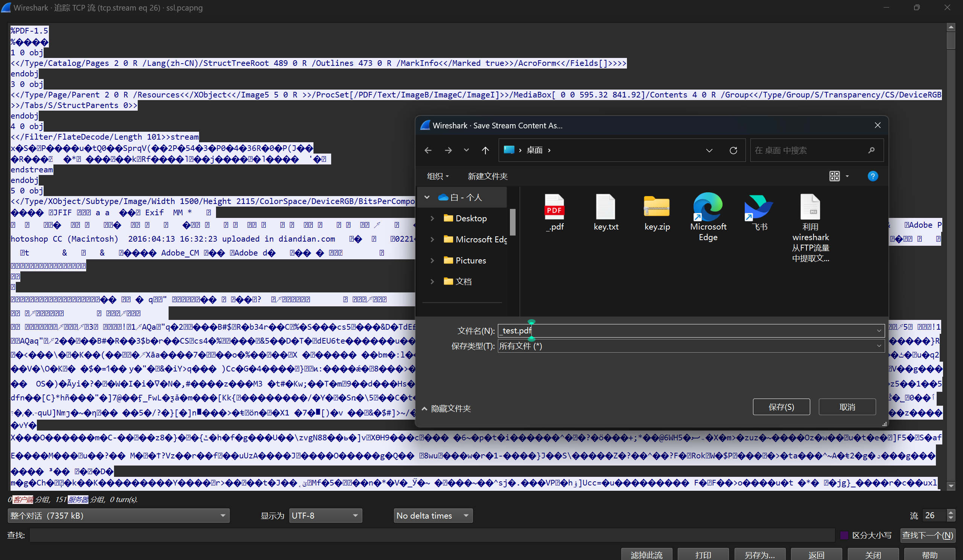This screenshot has width=963, height=560.
Task: Increment the stream number stepper
Action: (951, 513)
